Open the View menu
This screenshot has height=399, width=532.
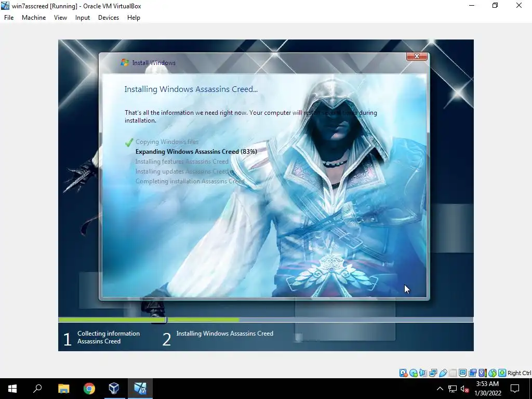click(60, 18)
